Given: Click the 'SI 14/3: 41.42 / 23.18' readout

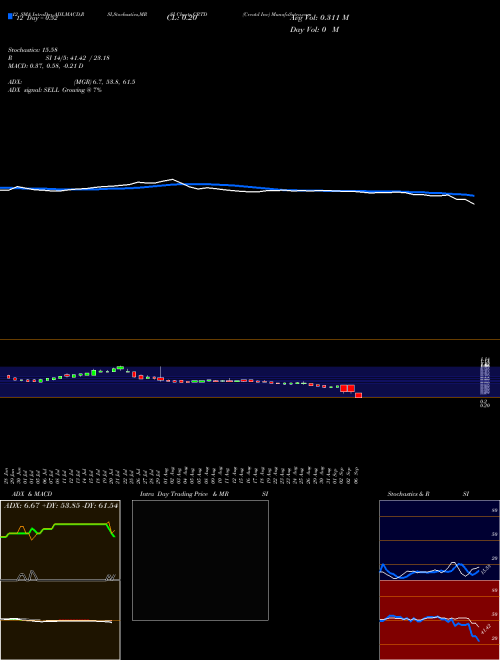Looking at the screenshot, I should 78,58.
